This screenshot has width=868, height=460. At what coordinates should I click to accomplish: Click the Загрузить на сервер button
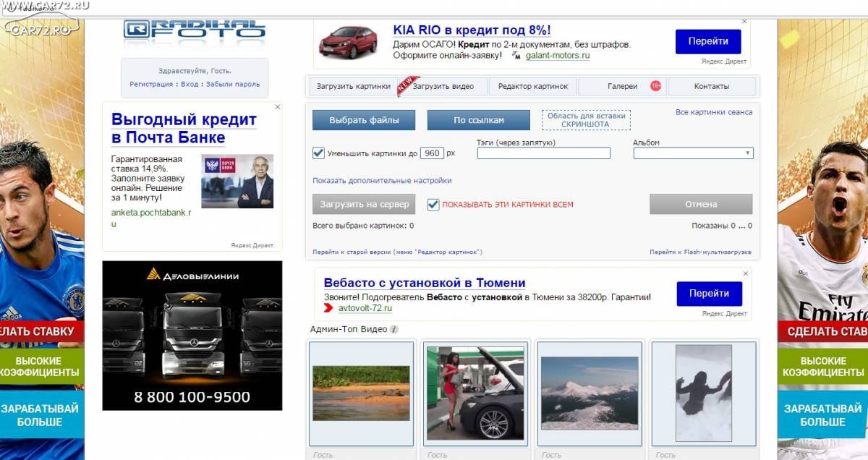[364, 204]
